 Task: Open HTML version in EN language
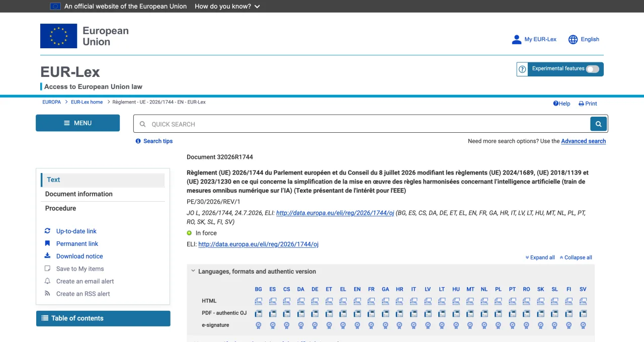pyautogui.click(x=357, y=301)
